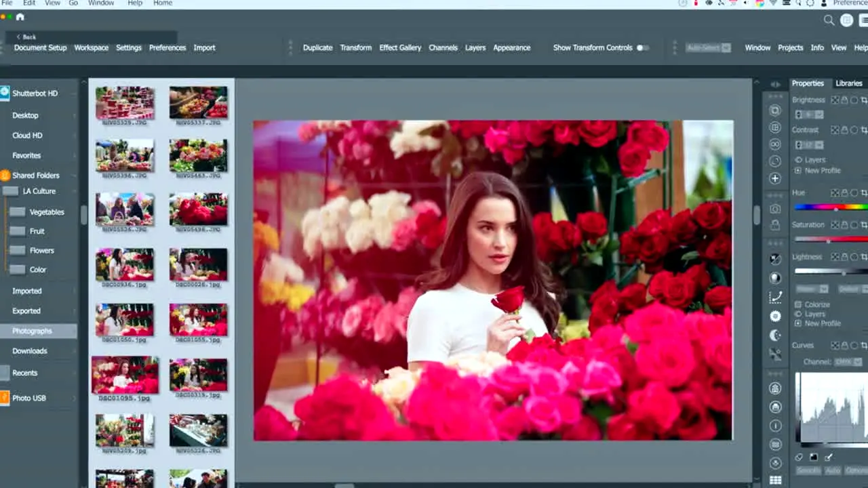Open the Channels menu item
The height and width of the screenshot is (488, 868).
click(443, 47)
